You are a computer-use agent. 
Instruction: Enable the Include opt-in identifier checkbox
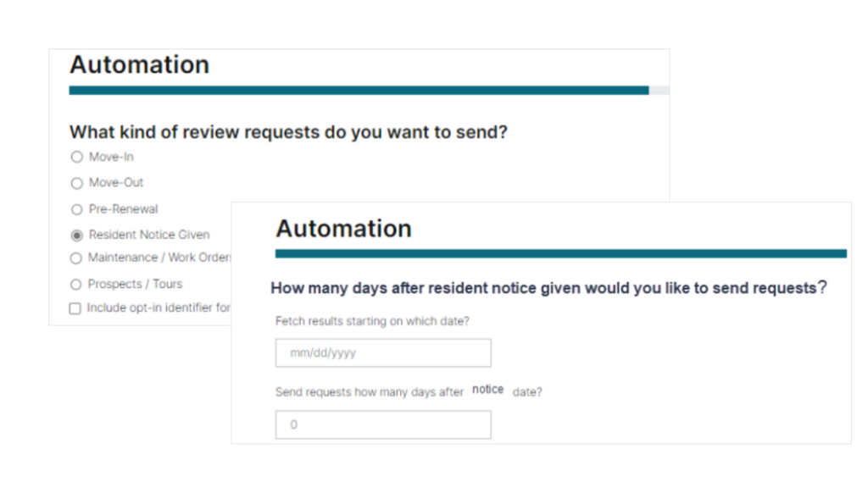75,308
